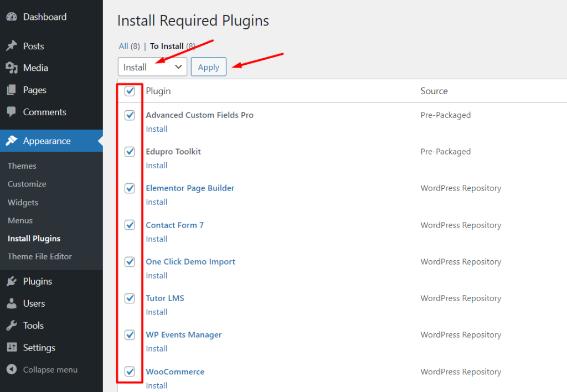Go to Media in the sidebar
Viewport: 567px width, 392px height.
click(35, 68)
